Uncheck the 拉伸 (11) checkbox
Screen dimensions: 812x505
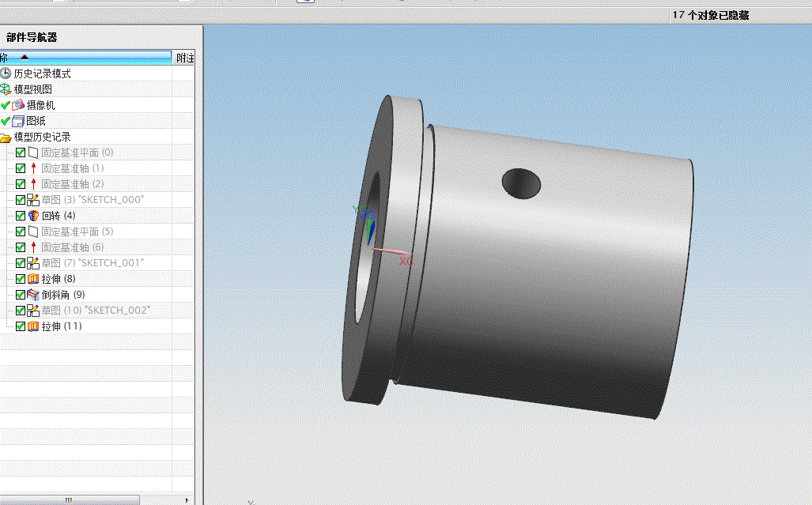point(21,326)
